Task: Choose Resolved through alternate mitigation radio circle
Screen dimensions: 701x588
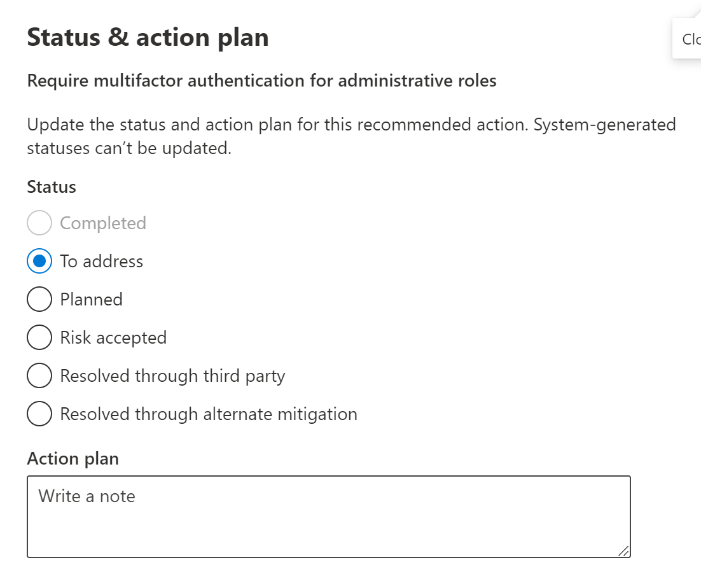Action: click(x=39, y=414)
